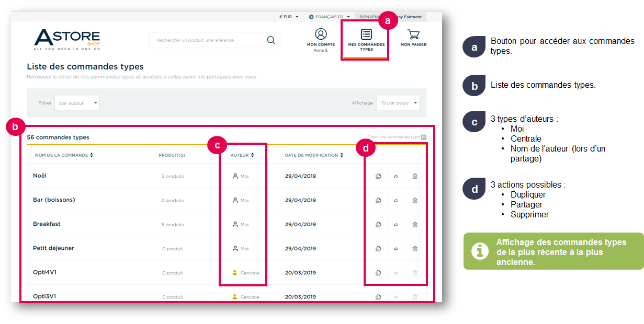Delete the Bar (boissons) order

(415, 200)
